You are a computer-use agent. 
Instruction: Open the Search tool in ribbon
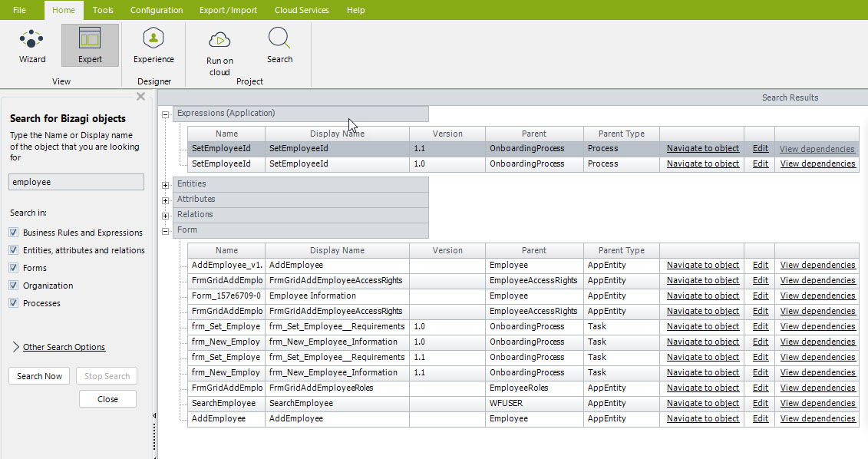click(x=279, y=45)
